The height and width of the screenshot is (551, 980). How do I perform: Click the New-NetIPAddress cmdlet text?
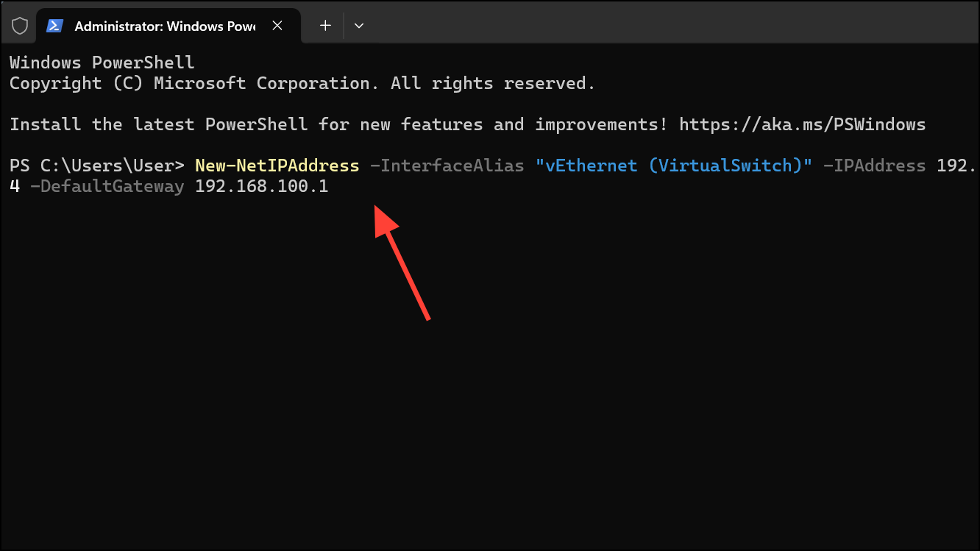coord(277,166)
